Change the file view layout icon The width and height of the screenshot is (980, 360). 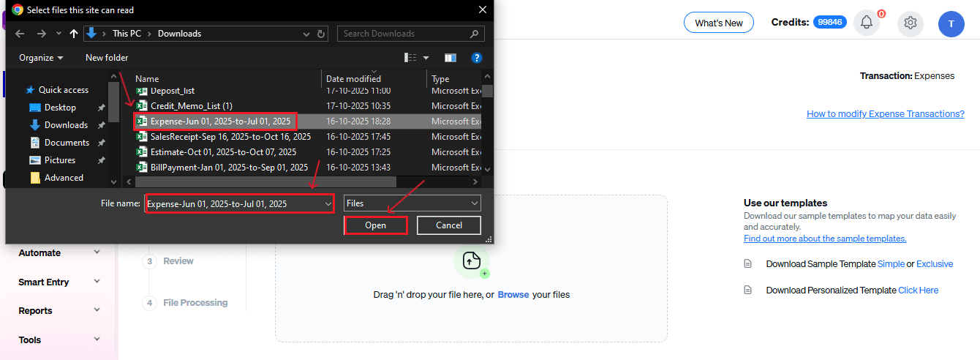pos(410,58)
